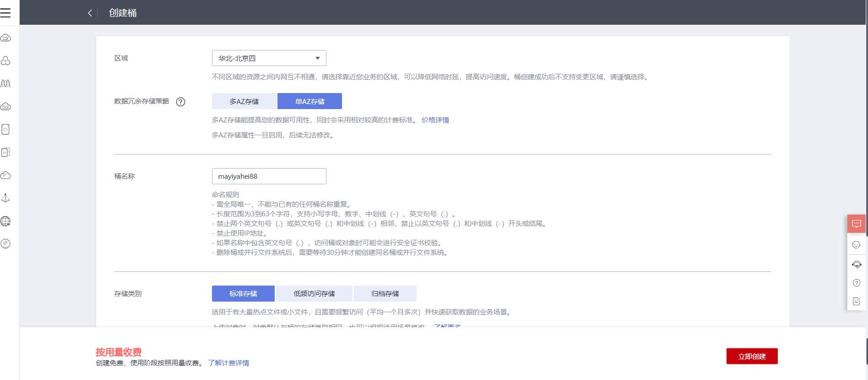Click the 多AZ存储属性一旦启用 notice text
868x380 pixels.
[x=273, y=135]
